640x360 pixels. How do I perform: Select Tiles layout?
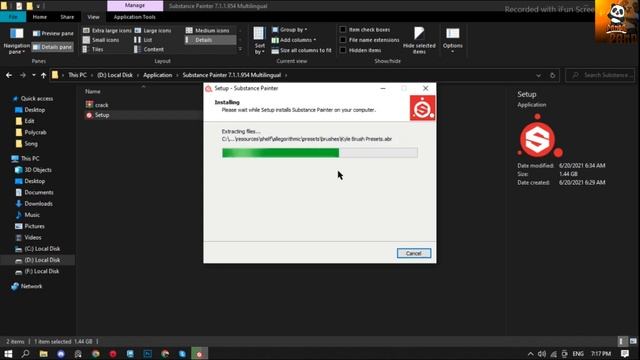coord(93,49)
